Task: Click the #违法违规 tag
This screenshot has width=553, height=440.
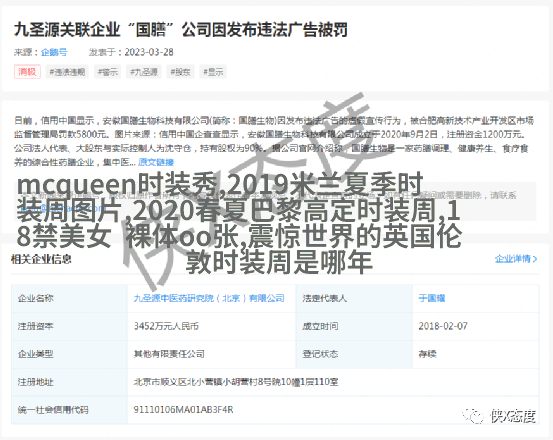Action: click(x=67, y=72)
